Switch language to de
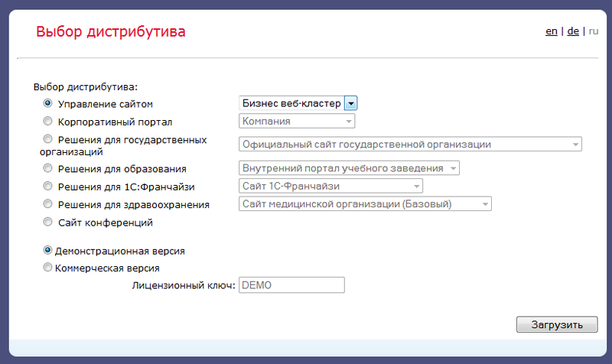The height and width of the screenshot is (364, 612). pos(573,31)
